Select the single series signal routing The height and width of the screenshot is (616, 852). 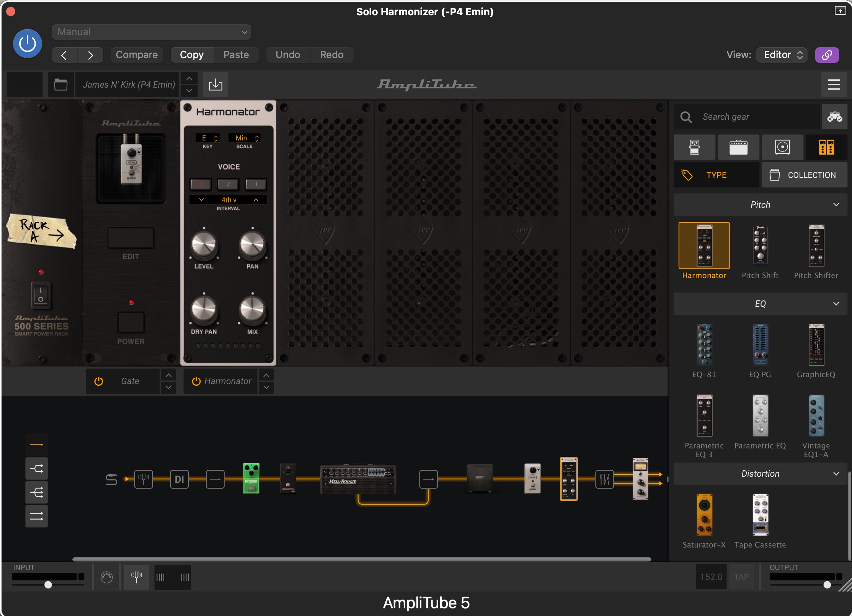pos(37,445)
